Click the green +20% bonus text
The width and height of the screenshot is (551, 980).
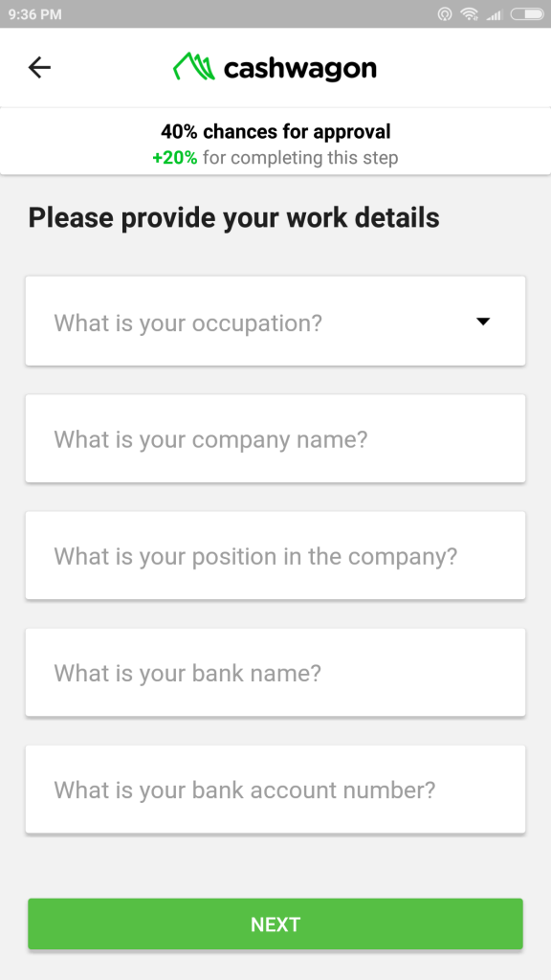[x=175, y=158]
